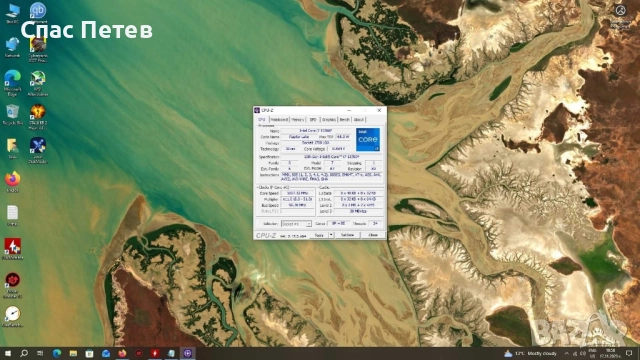Switch to the About tab
The width and height of the screenshot is (640, 360).
358,120
